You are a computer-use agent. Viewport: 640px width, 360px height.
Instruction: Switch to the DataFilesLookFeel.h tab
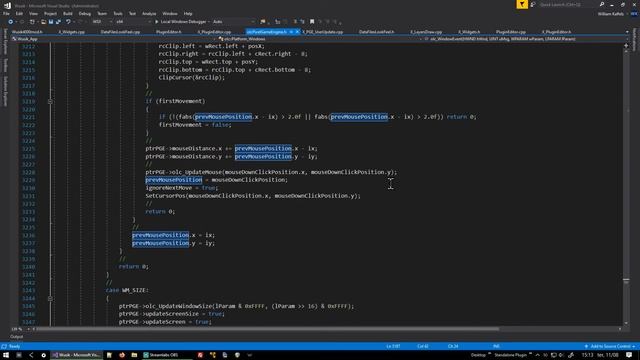[x=376, y=31]
